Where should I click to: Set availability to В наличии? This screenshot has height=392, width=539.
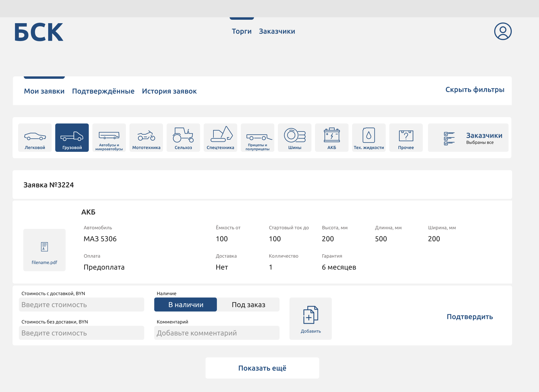pyautogui.click(x=186, y=305)
